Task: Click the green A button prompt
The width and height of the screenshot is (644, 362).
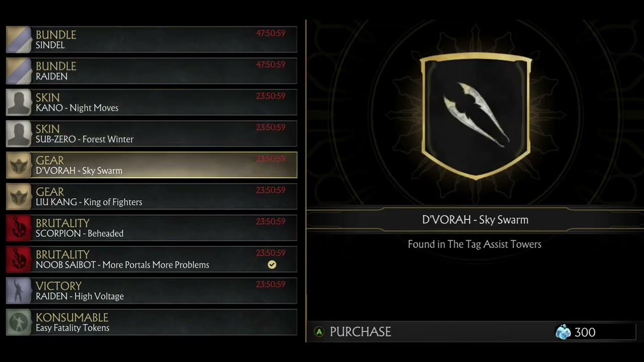Action: 319,332
